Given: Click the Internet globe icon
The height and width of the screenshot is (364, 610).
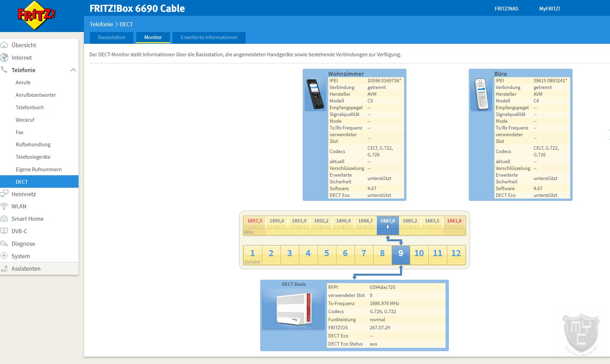Looking at the screenshot, I should tap(4, 58).
